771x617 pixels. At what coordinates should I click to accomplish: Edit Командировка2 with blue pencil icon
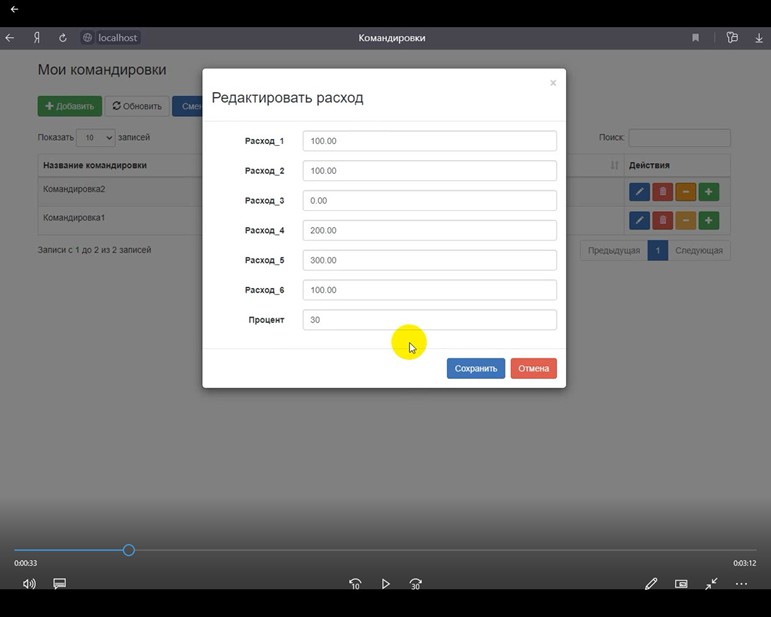coord(639,192)
